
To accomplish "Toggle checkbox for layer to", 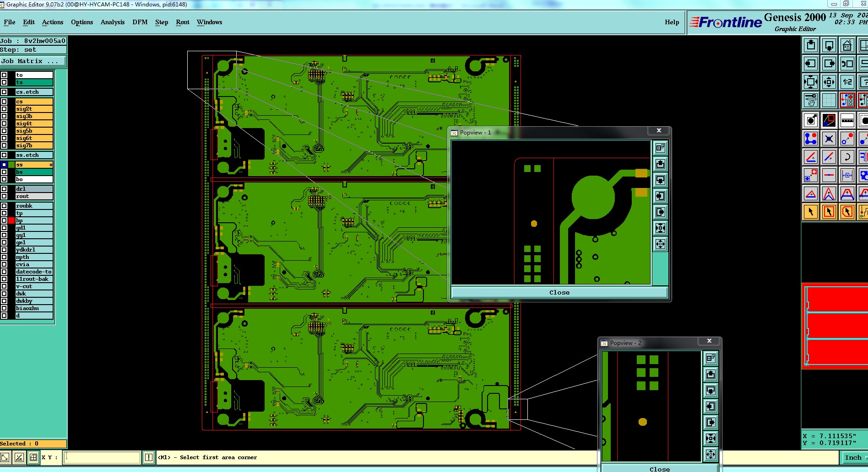I will click(4, 75).
